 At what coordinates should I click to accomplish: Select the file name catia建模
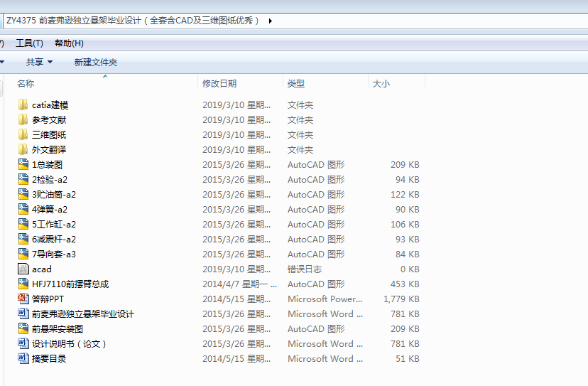click(50, 104)
